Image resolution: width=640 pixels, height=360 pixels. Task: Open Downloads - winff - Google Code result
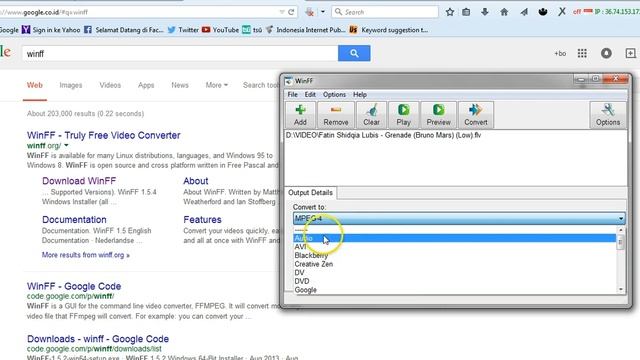[98, 339]
